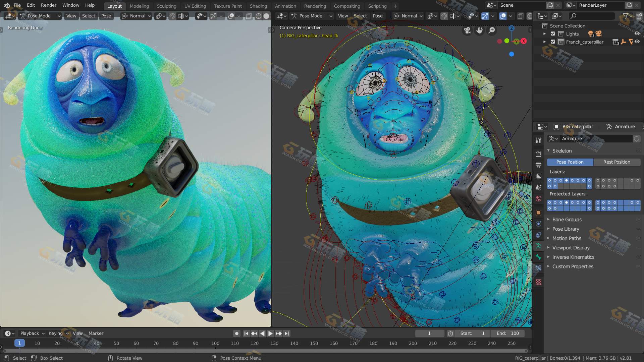This screenshot has width=644, height=362.
Task: Click the Z axis gizmo
Action: coord(512,28)
